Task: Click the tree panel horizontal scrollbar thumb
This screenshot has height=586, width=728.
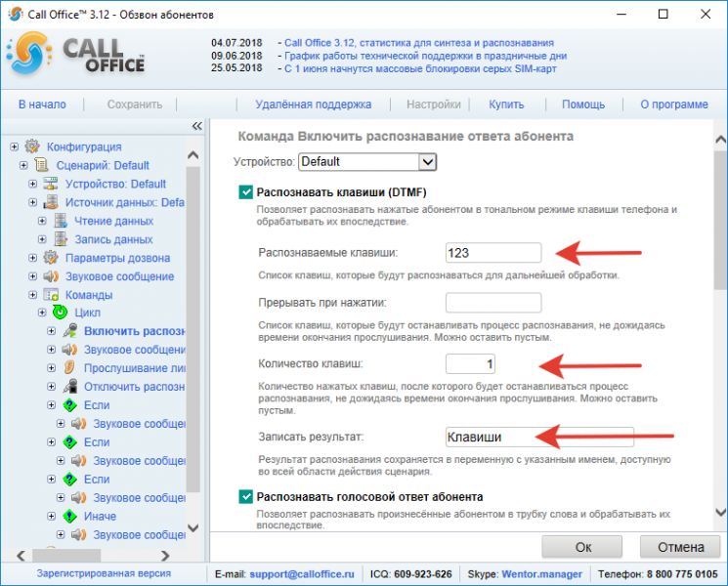Action: click(66, 556)
